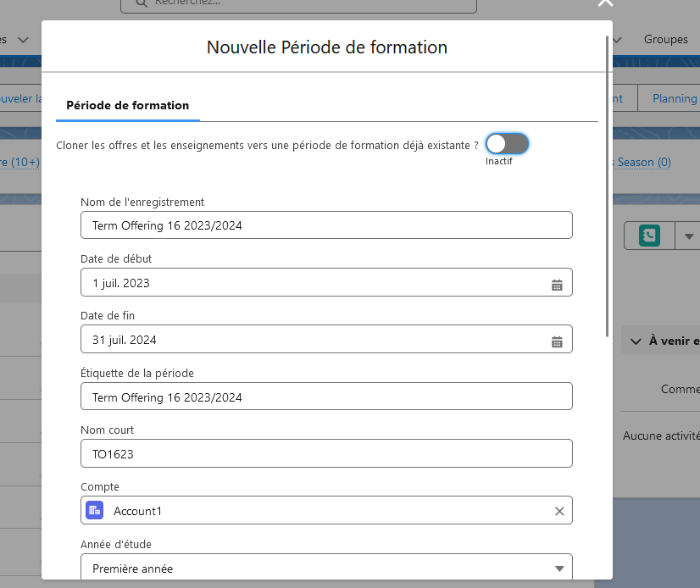This screenshot has height=588, width=700.
Task: Click the green phone log call icon
Action: click(649, 236)
